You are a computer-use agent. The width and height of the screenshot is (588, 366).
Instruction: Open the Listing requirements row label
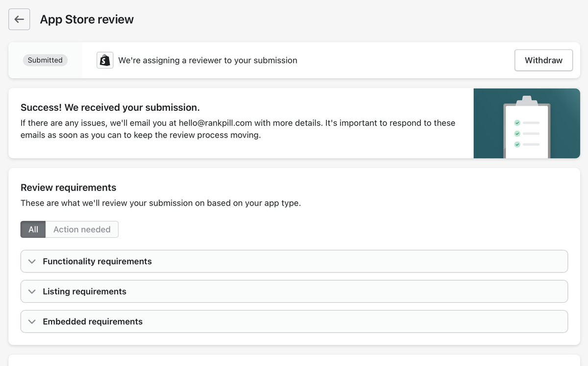(84, 292)
